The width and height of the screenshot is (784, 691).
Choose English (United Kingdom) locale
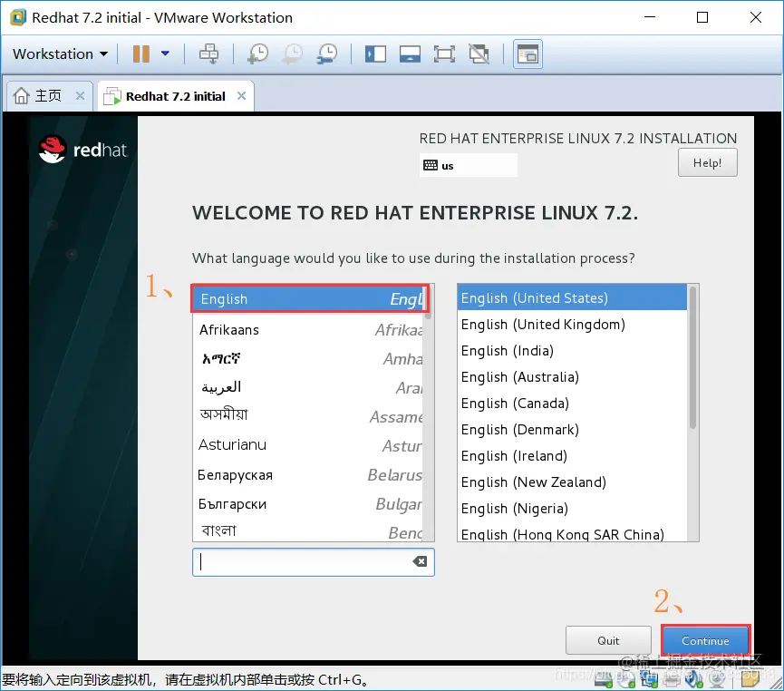pyautogui.click(x=572, y=325)
